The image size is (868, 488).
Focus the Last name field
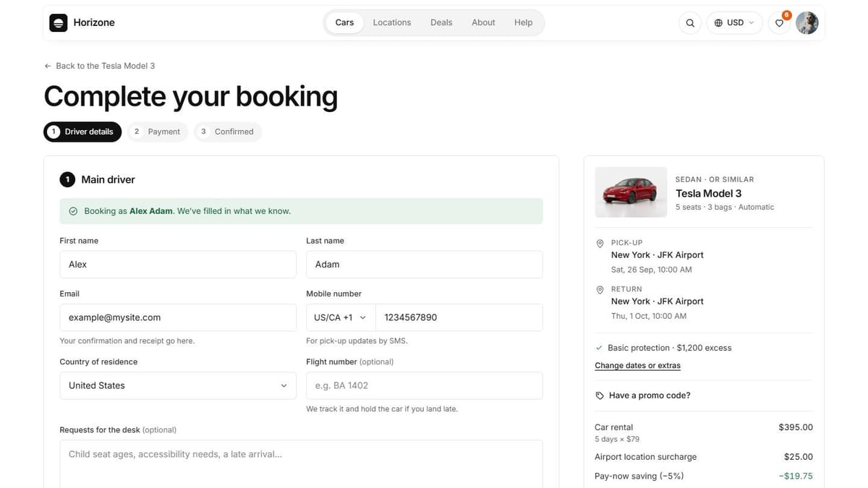(x=425, y=265)
